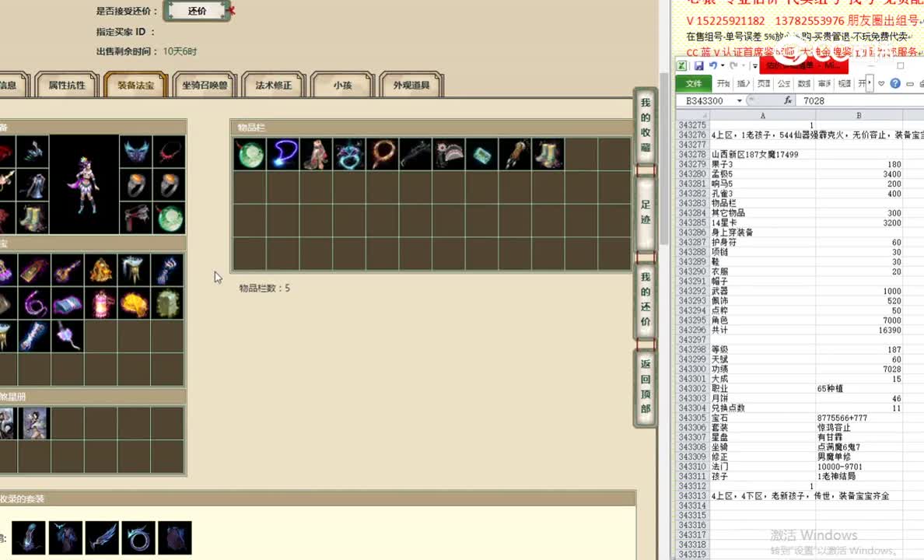Screen dimensions: 924x560
Task: Click the guitar-shaped treasure icon
Action: pyautogui.click(x=67, y=271)
